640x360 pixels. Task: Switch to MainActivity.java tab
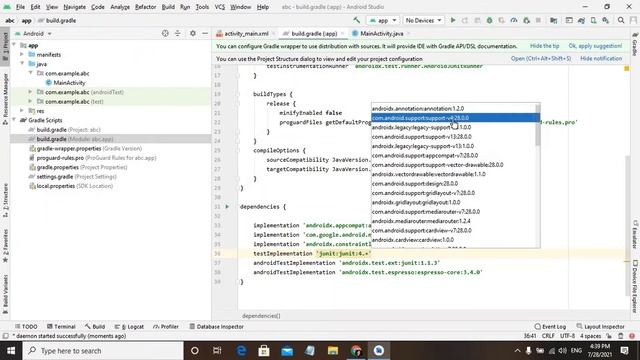(x=382, y=33)
